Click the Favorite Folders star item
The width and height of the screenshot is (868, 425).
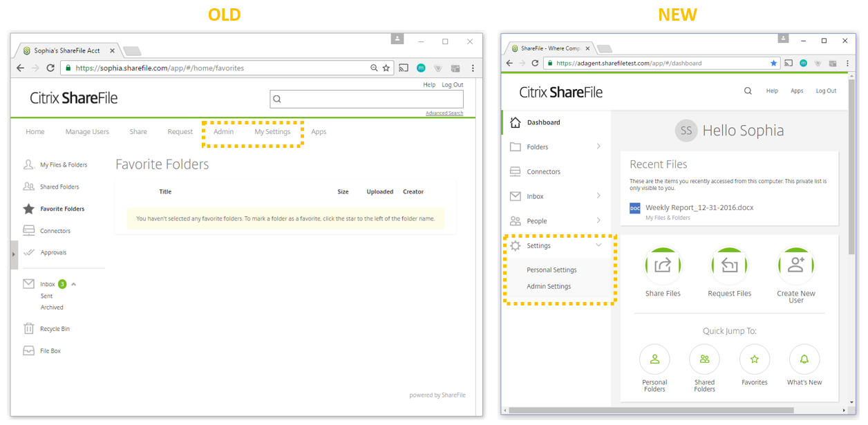pos(59,209)
